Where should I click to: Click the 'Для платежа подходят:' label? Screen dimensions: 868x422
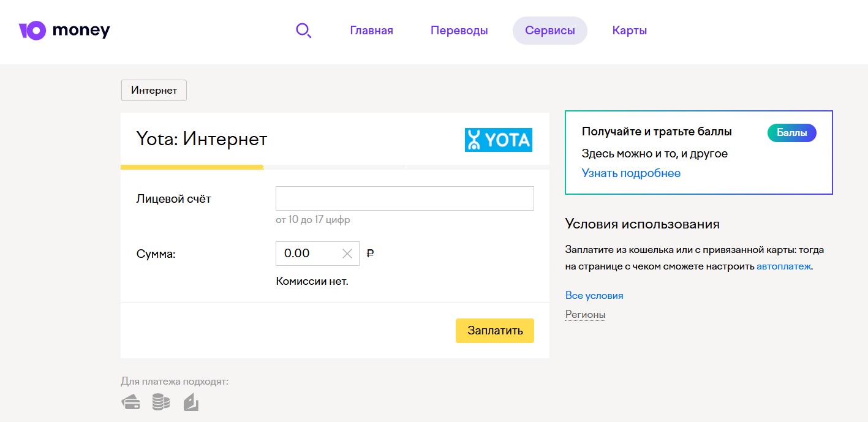[175, 382]
